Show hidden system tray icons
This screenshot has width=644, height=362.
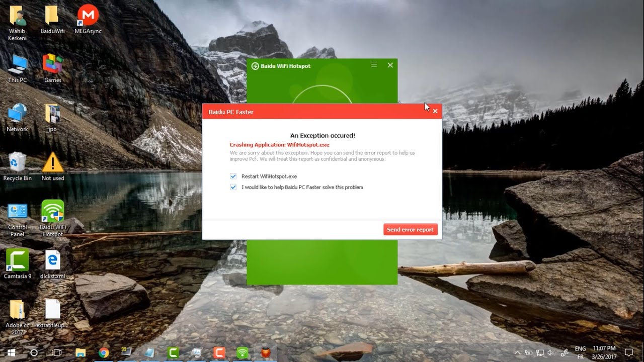517,352
